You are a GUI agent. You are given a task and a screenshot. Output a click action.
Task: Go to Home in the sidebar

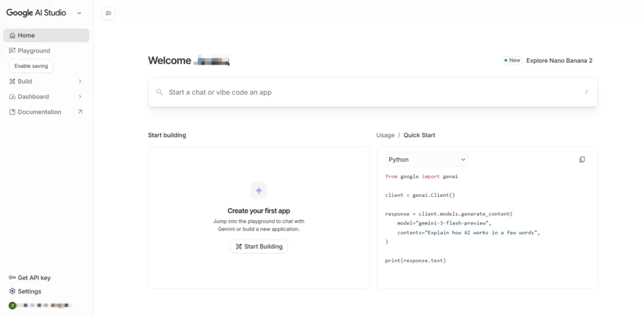46,35
